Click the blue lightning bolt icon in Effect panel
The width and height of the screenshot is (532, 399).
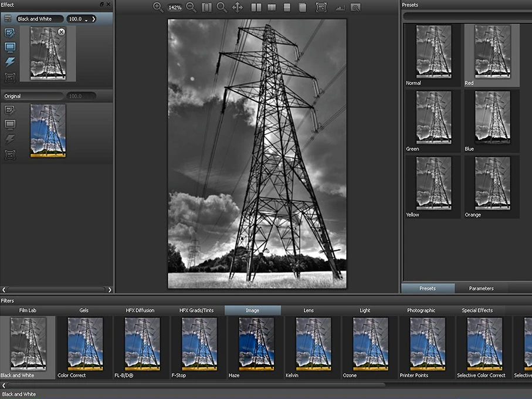coord(11,62)
